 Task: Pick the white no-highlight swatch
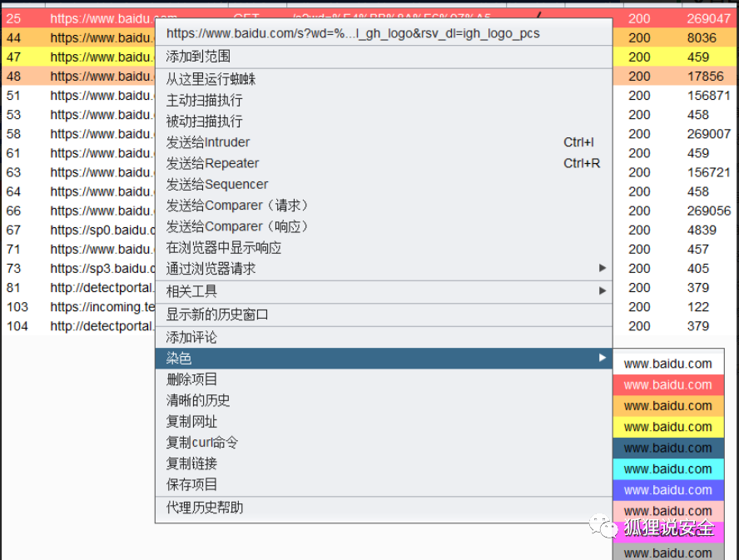(668, 364)
